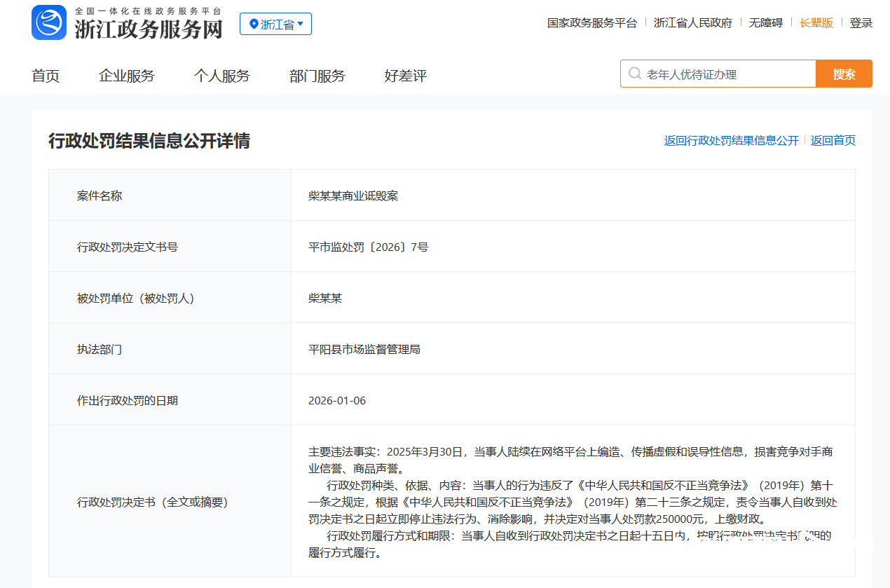Select 部门服务 in the navigation menu
890x588 pixels.
pos(317,76)
